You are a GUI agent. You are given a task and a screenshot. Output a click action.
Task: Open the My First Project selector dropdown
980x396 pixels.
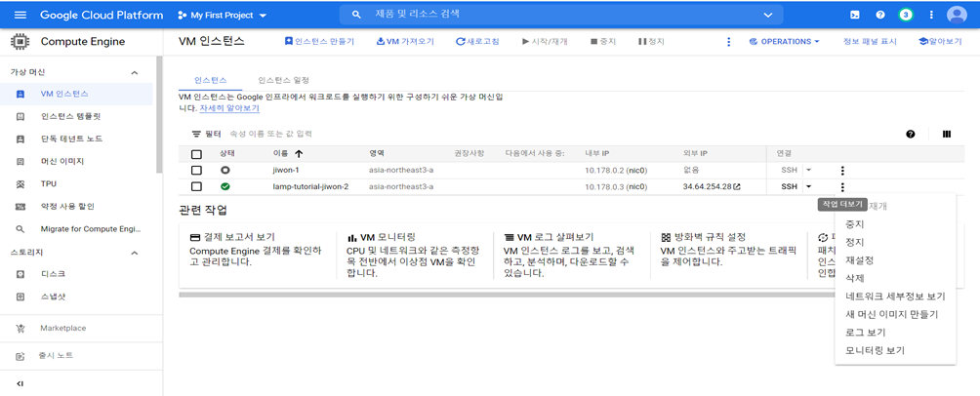click(222, 15)
